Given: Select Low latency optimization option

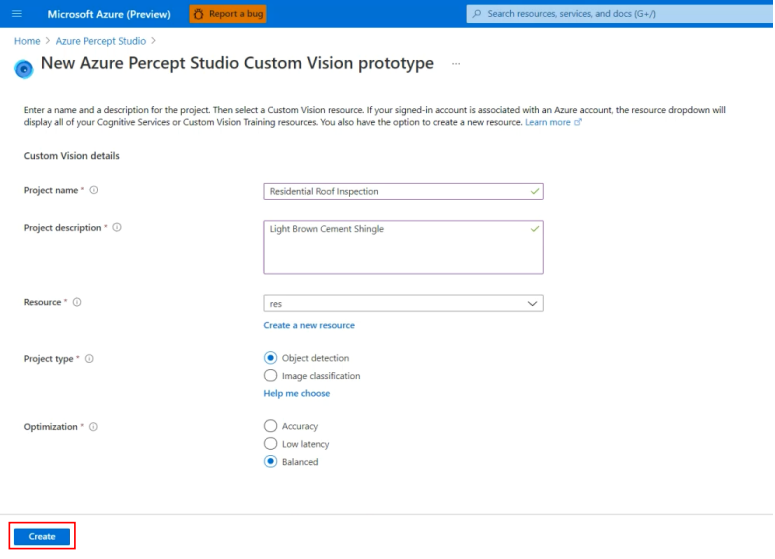Looking at the screenshot, I should point(270,444).
